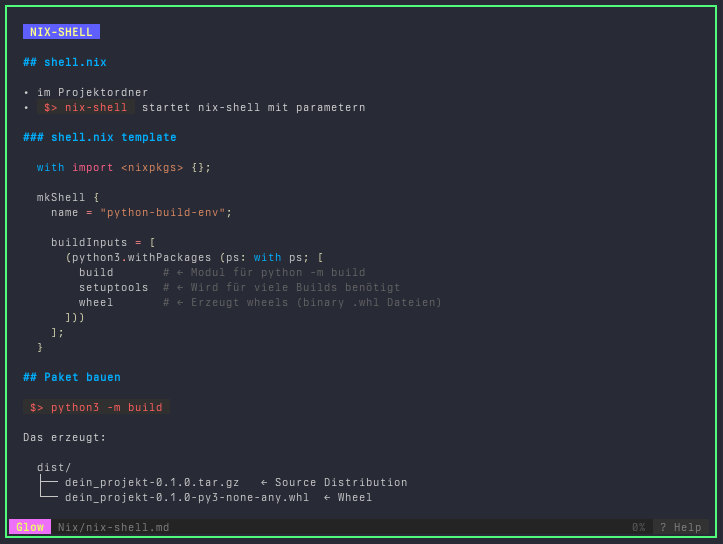Click the python3.withPackages code line
723x544 pixels.
pos(194,258)
